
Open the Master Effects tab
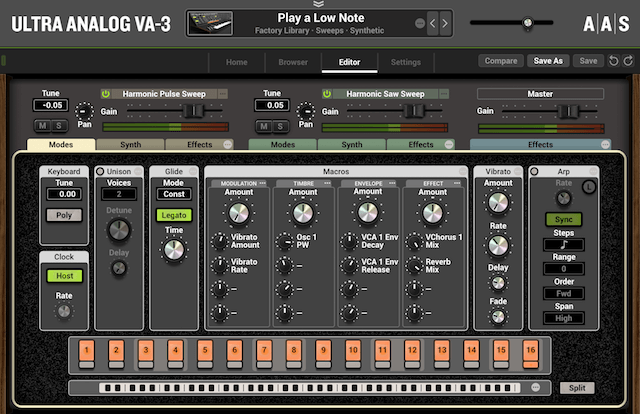coord(540,145)
